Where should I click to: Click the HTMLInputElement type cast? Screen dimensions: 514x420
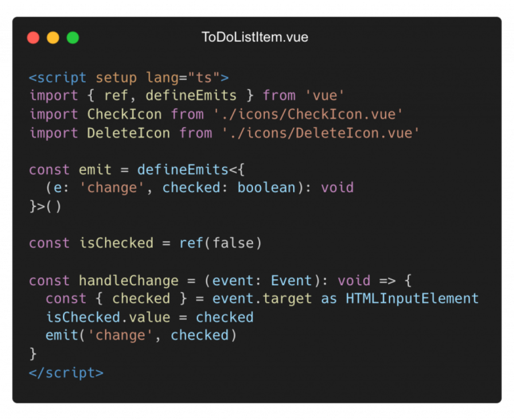[412, 299]
